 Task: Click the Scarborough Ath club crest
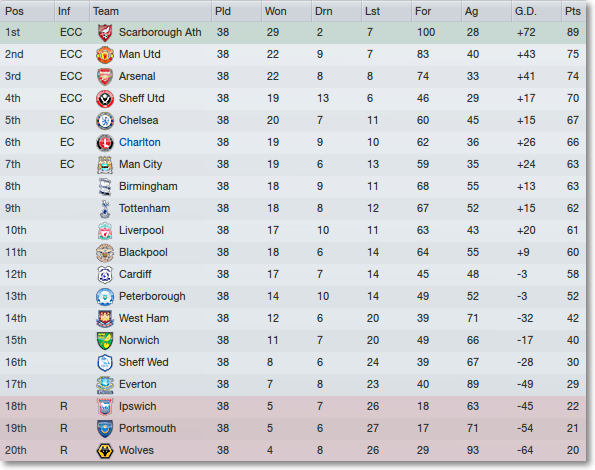(105, 33)
